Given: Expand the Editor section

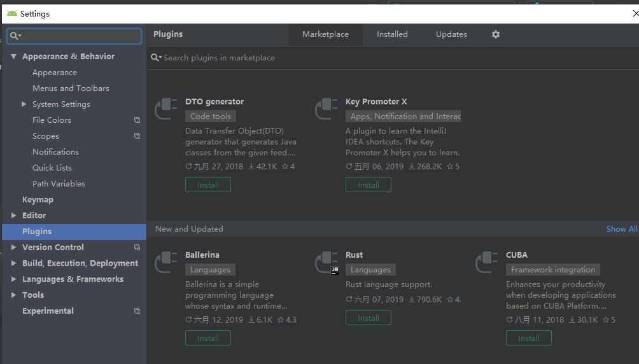Looking at the screenshot, I should [14, 215].
